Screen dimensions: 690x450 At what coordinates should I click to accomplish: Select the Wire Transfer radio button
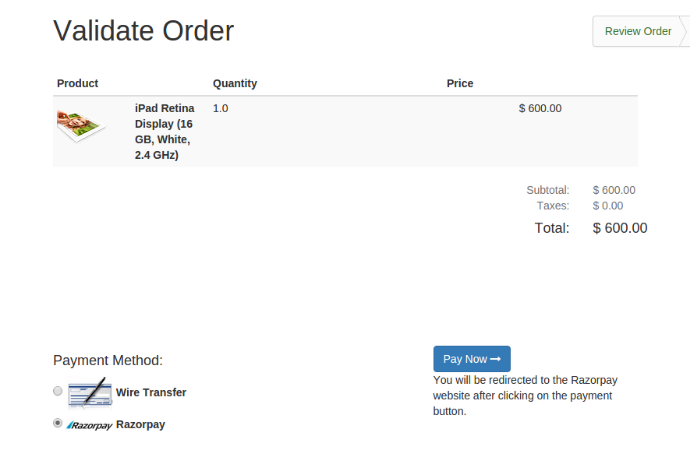click(x=58, y=391)
